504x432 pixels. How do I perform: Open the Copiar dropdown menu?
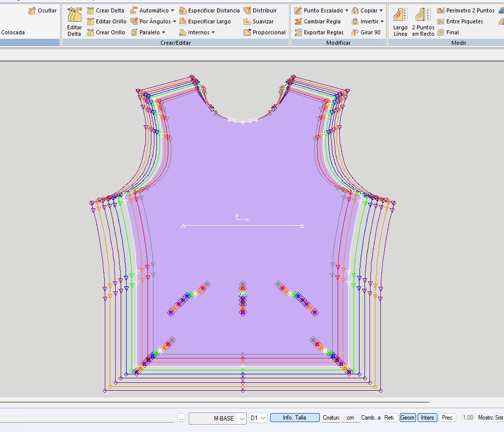(x=381, y=10)
